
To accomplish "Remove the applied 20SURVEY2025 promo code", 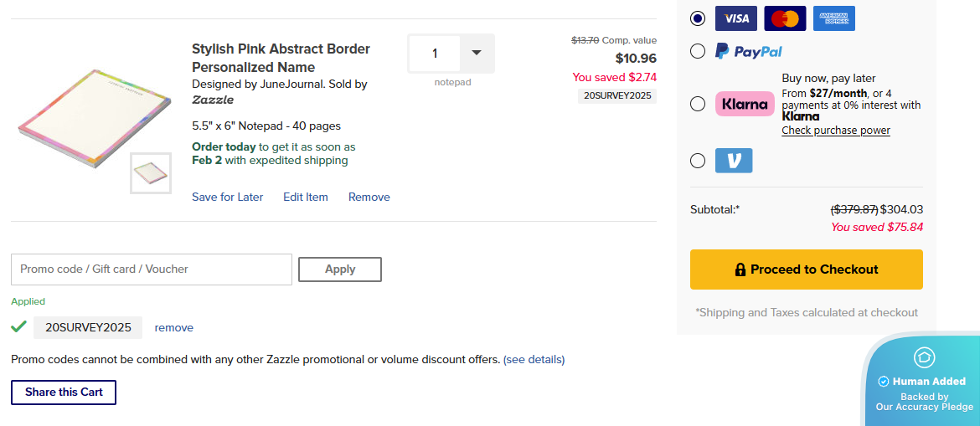I will point(173,328).
